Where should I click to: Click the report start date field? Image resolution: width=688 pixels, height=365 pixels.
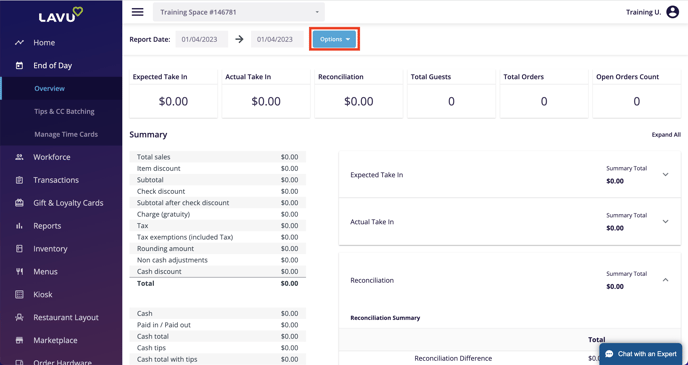[202, 39]
